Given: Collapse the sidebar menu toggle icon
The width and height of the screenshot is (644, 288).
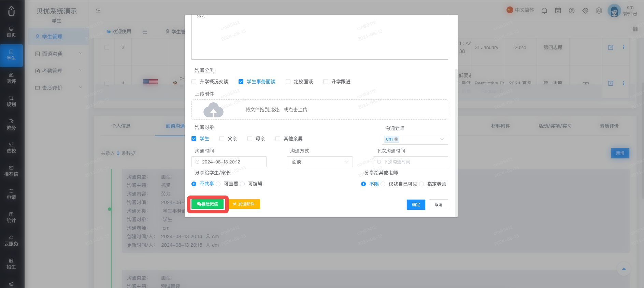Looking at the screenshot, I should (x=98, y=11).
